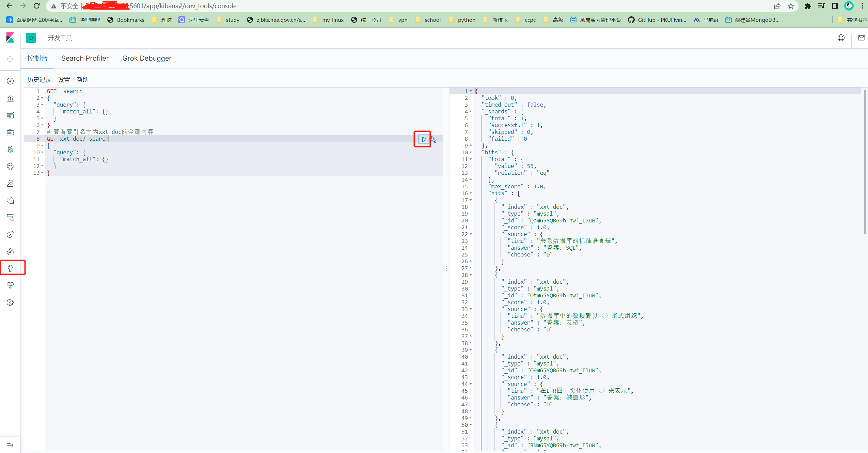Click the 开发工具 breadcrumb title
Viewport: 868px width, 453px height.
pos(60,37)
